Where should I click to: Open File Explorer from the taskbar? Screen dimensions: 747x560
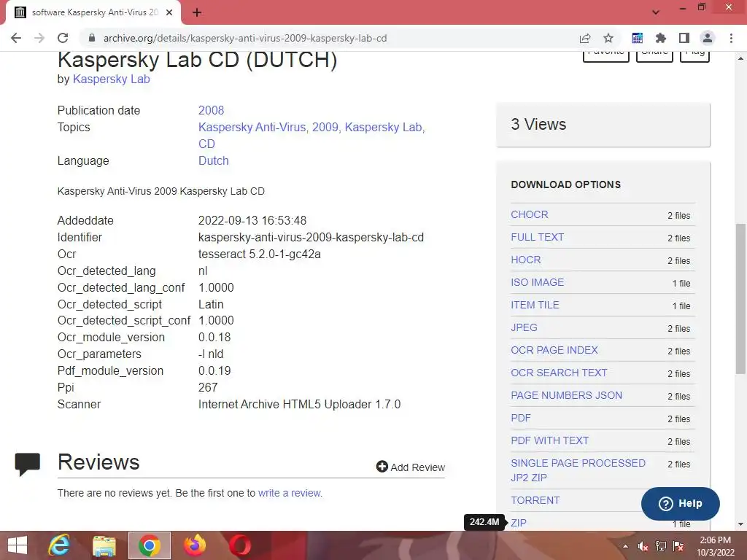104,545
